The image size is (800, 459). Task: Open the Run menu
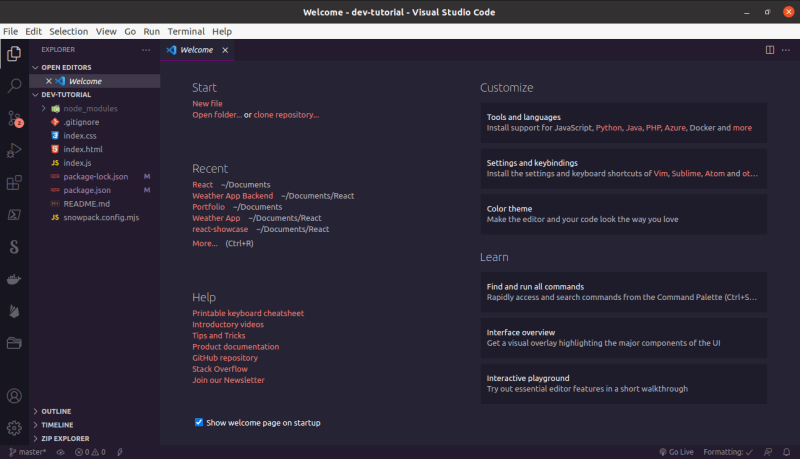[152, 32]
